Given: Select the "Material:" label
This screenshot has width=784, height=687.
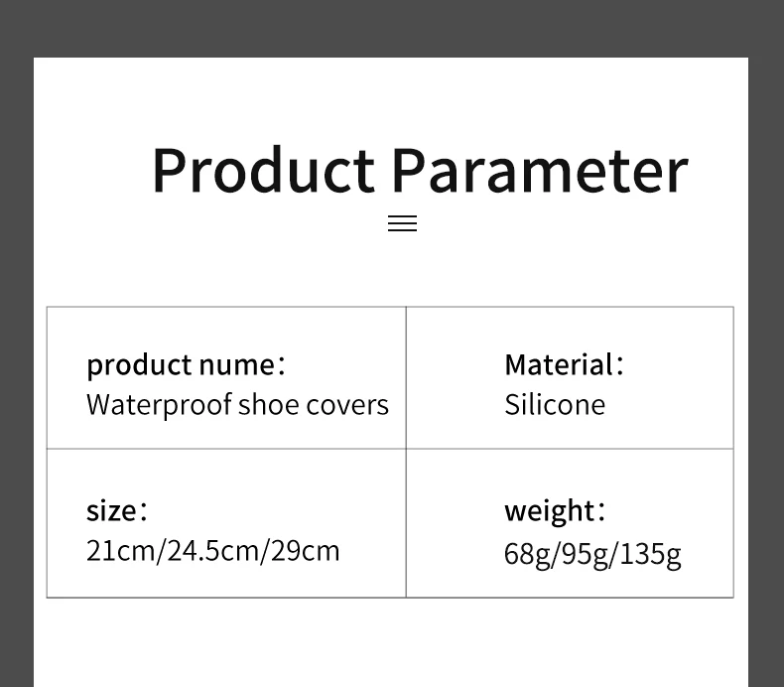Looking at the screenshot, I should click(x=564, y=364).
